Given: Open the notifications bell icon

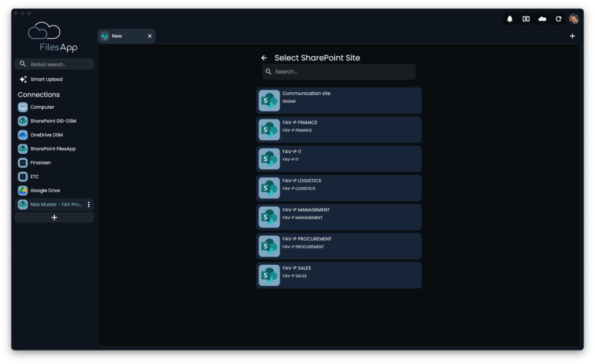Looking at the screenshot, I should [x=510, y=19].
